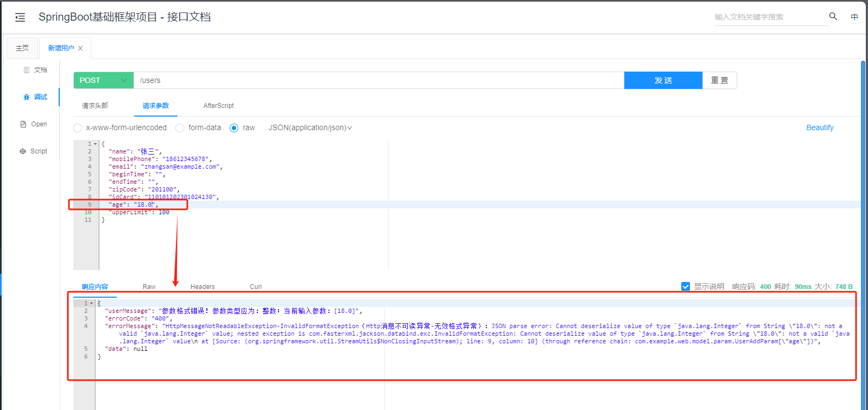The width and height of the screenshot is (868, 410).
Task: Collapse request JSON fold arrow at line 1
Action: pyautogui.click(x=96, y=144)
